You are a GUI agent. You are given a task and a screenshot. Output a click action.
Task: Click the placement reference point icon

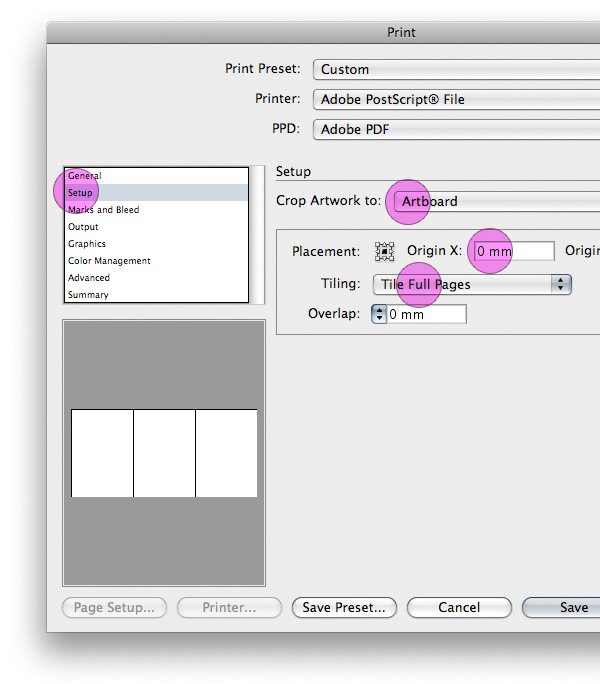click(384, 252)
